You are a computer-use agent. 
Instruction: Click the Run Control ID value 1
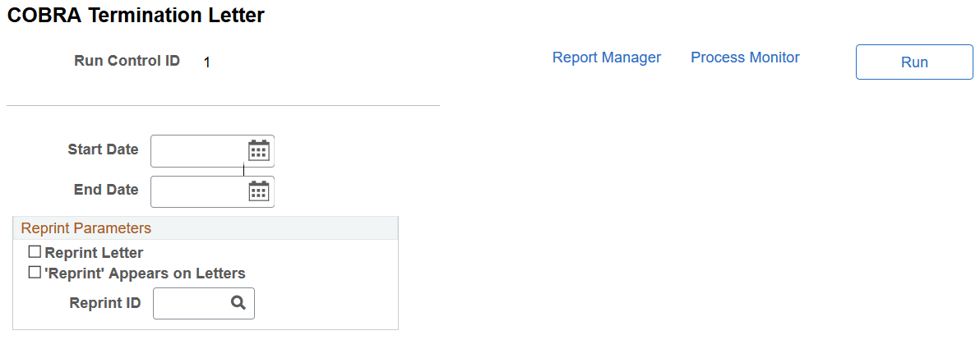[207, 62]
